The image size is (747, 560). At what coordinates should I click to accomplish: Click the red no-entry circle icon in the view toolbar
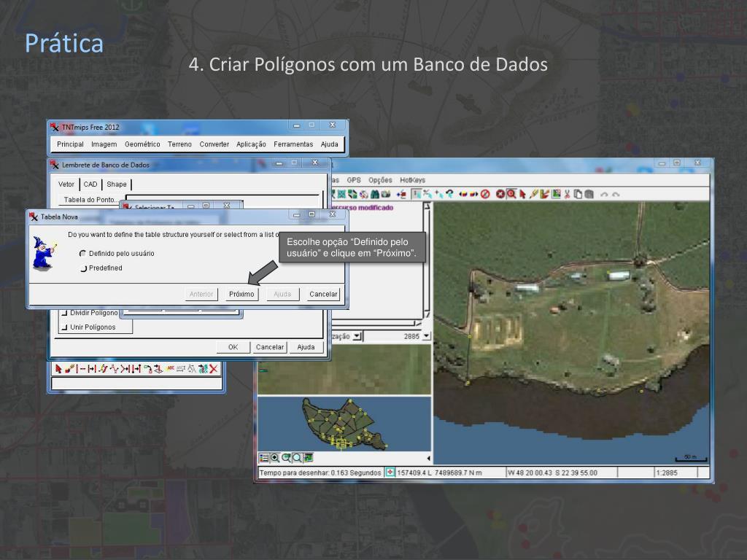tap(485, 194)
